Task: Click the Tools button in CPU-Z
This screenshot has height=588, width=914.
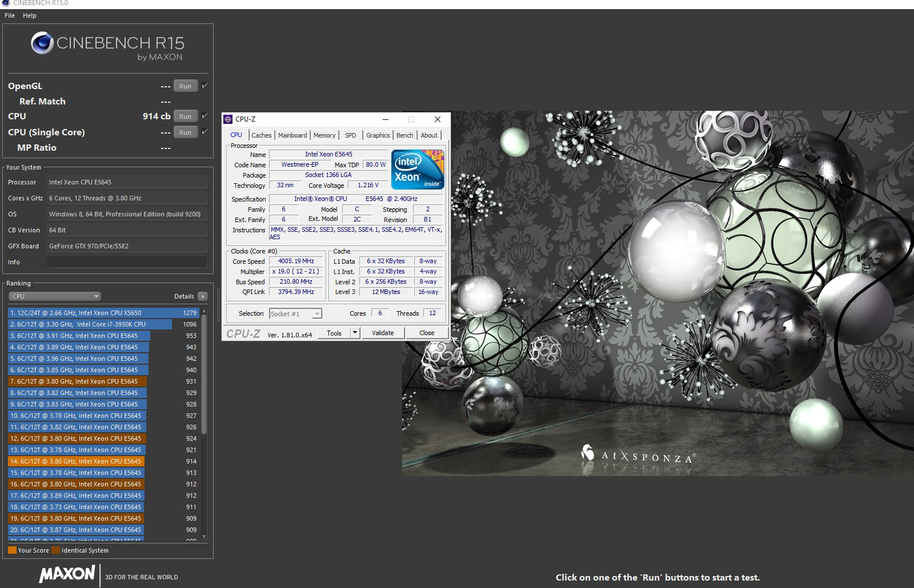Action: 334,333
